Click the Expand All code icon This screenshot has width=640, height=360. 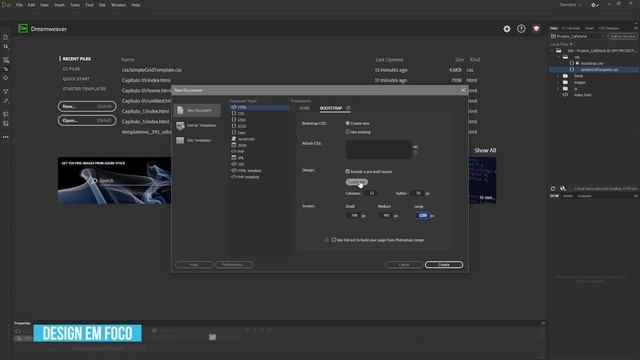point(6,91)
